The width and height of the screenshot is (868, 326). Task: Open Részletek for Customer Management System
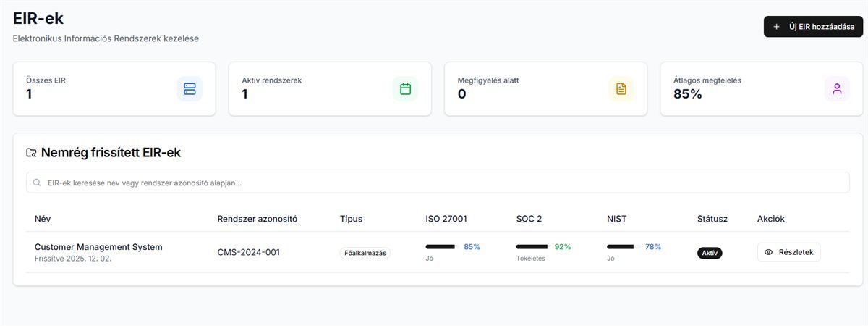point(788,252)
